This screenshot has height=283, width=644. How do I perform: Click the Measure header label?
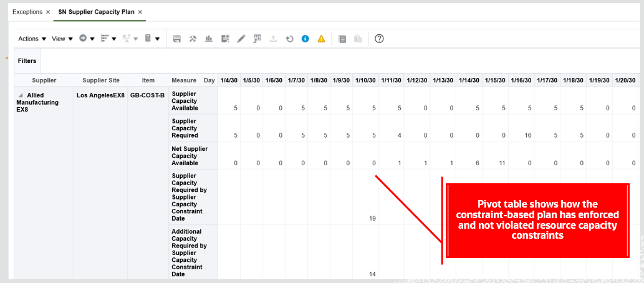184,80
